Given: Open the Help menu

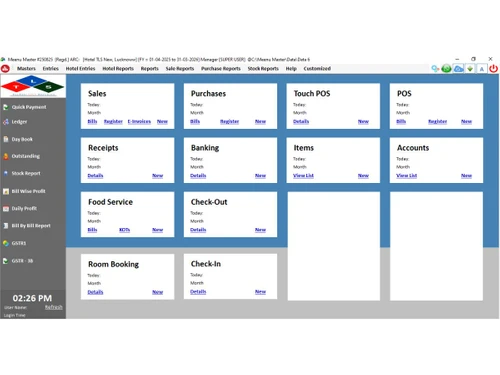Looking at the screenshot, I should [291, 68].
